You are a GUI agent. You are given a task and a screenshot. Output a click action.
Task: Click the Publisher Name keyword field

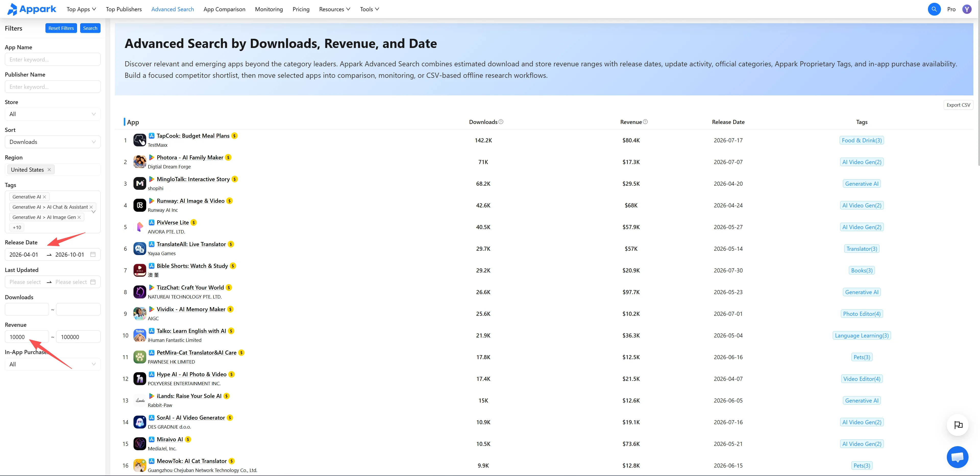tap(53, 87)
